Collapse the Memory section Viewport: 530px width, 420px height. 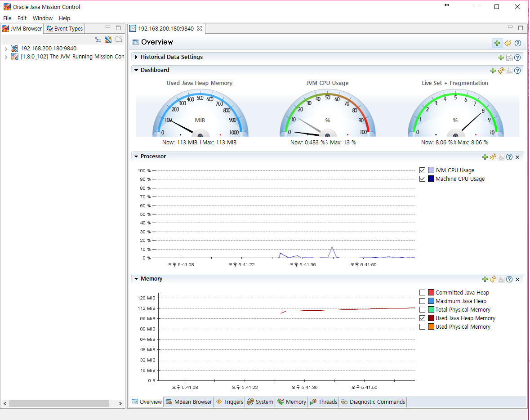point(136,279)
